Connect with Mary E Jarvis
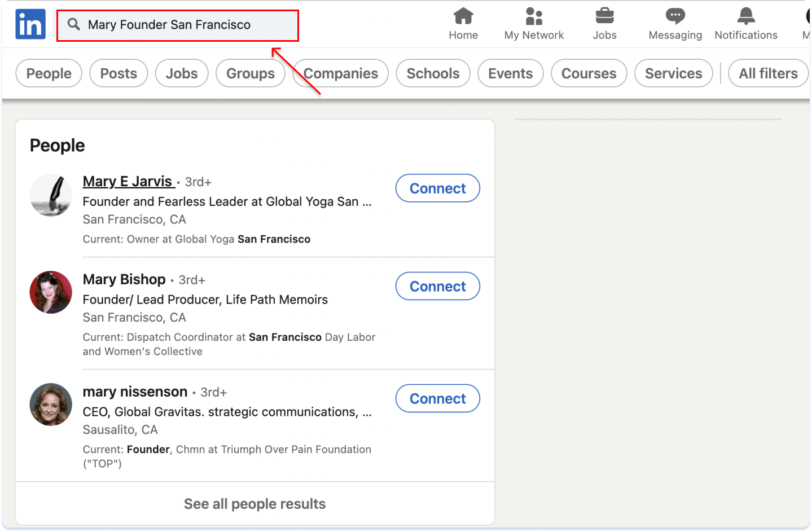 pyautogui.click(x=437, y=188)
